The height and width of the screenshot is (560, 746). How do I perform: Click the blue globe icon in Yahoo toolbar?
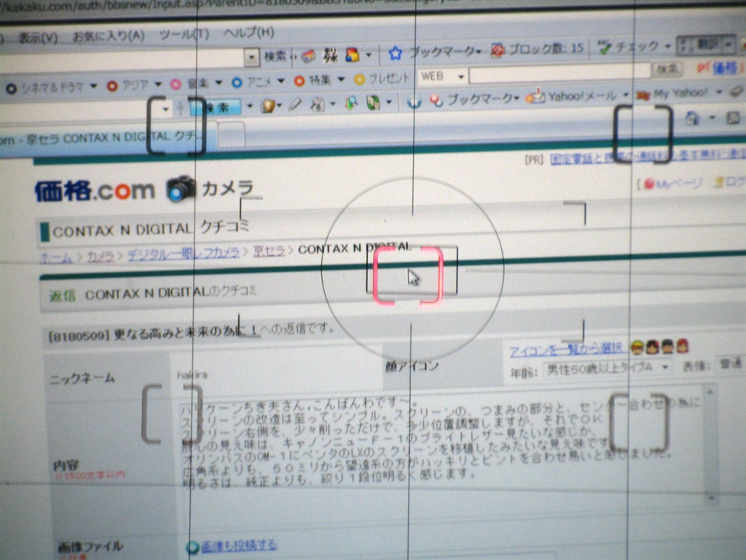click(x=415, y=101)
